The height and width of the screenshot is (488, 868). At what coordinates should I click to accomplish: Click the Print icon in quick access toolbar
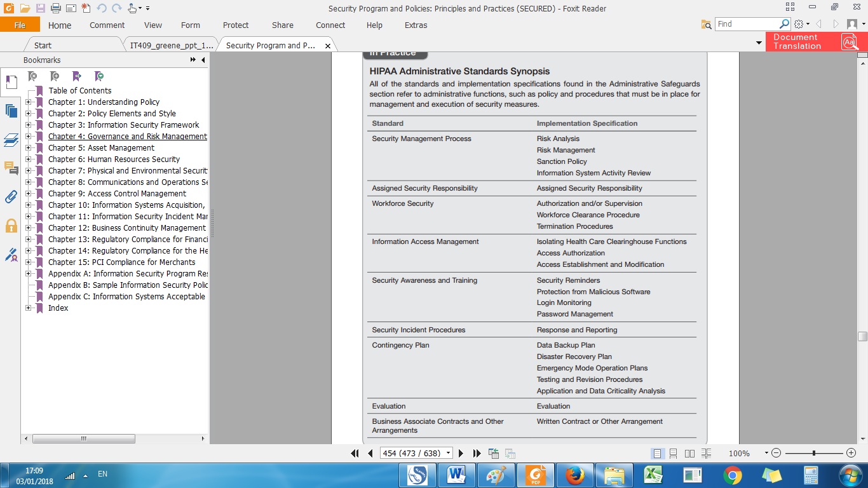click(55, 8)
